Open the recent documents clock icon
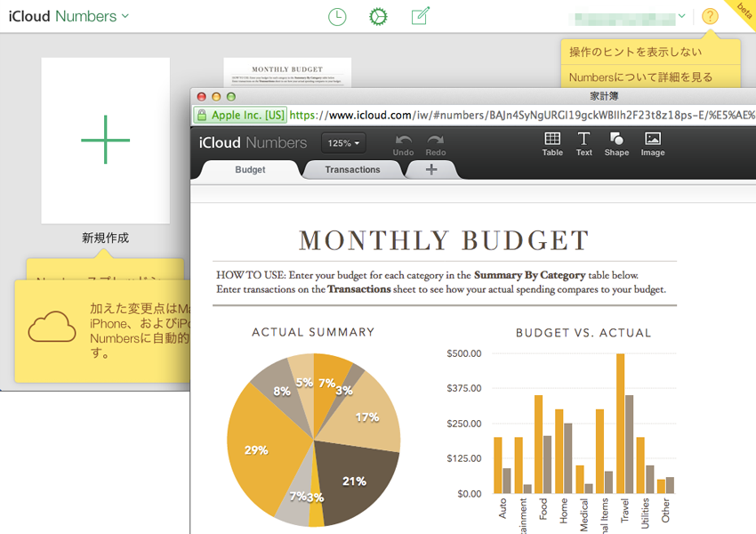This screenshot has height=534, width=756. [337, 17]
